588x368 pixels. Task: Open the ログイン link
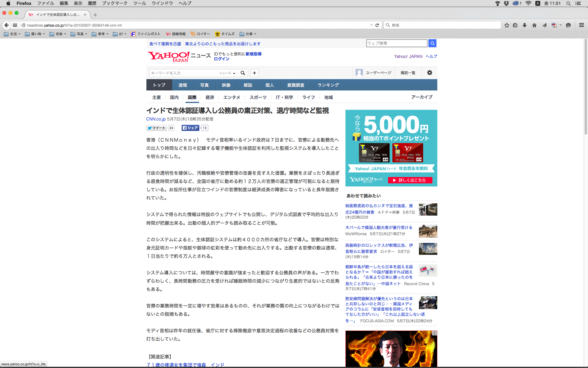(221, 59)
